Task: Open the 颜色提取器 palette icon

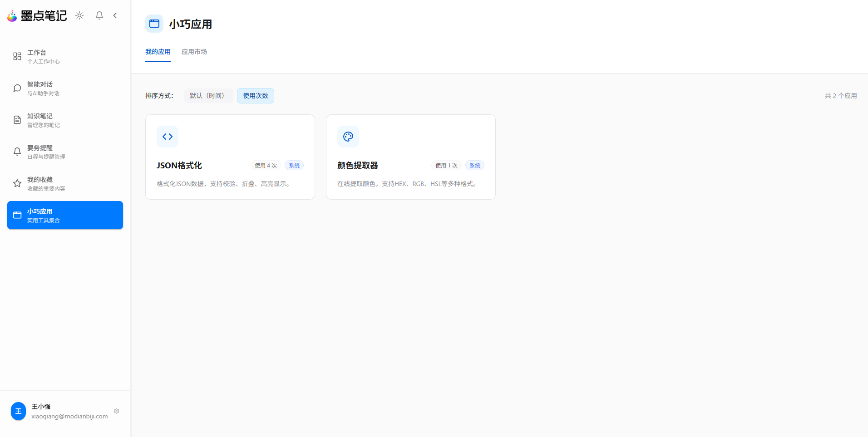Action: click(x=348, y=136)
